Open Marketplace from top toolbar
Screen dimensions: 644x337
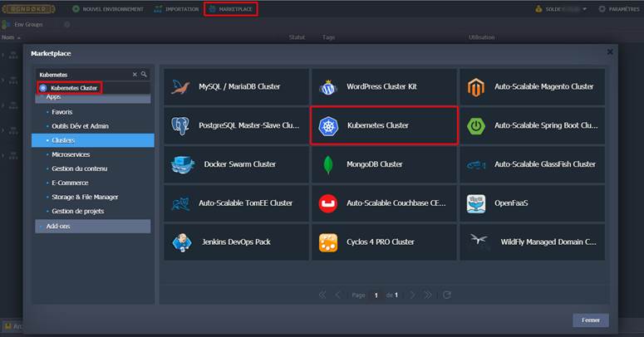231,9
